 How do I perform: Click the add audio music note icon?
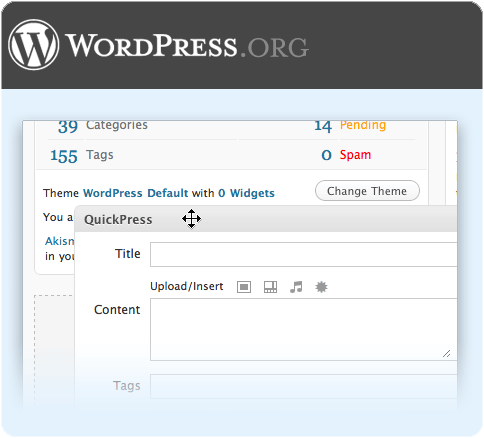pos(296,287)
